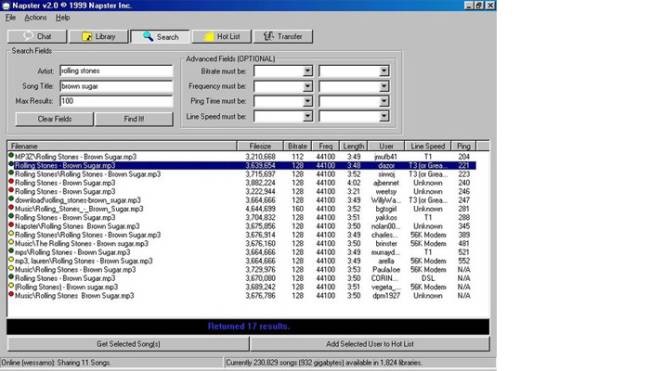Open the Chat tab
The height and width of the screenshot is (371, 650).
[x=37, y=36]
